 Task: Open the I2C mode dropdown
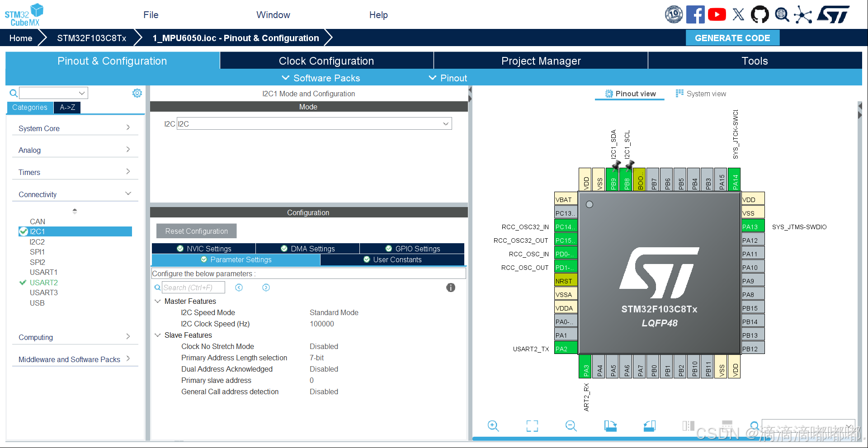click(x=314, y=123)
